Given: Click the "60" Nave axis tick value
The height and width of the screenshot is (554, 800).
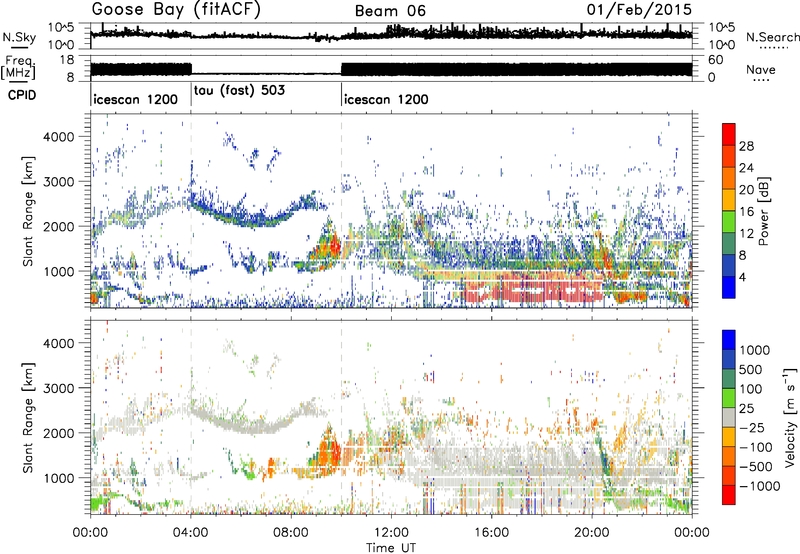Looking at the screenshot, I should [715, 60].
